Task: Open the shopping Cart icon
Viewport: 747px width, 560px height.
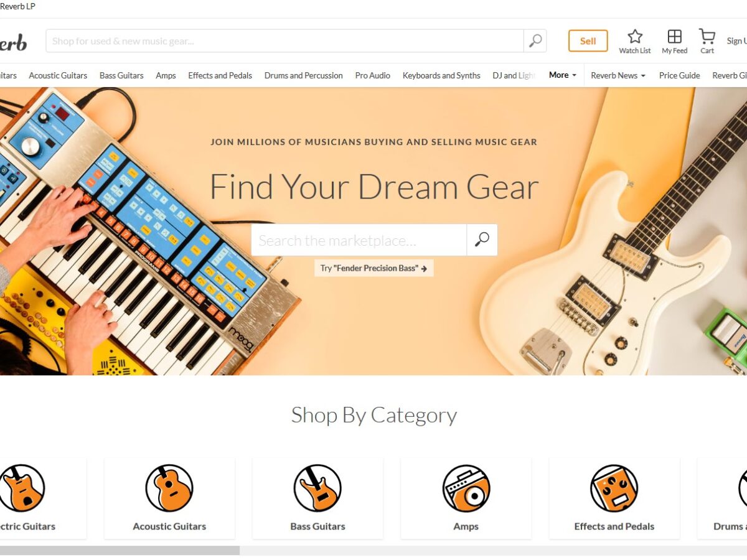Action: [707, 36]
